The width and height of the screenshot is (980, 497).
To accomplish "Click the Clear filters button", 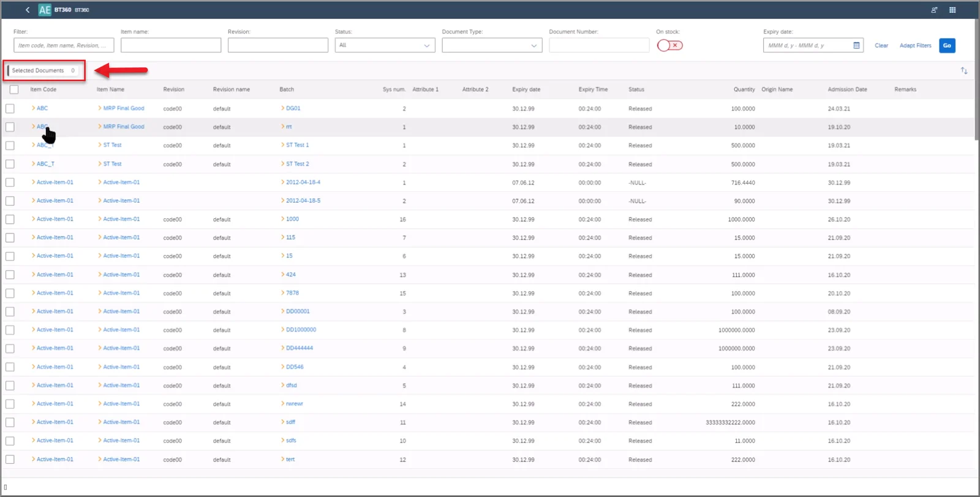I will (x=881, y=45).
